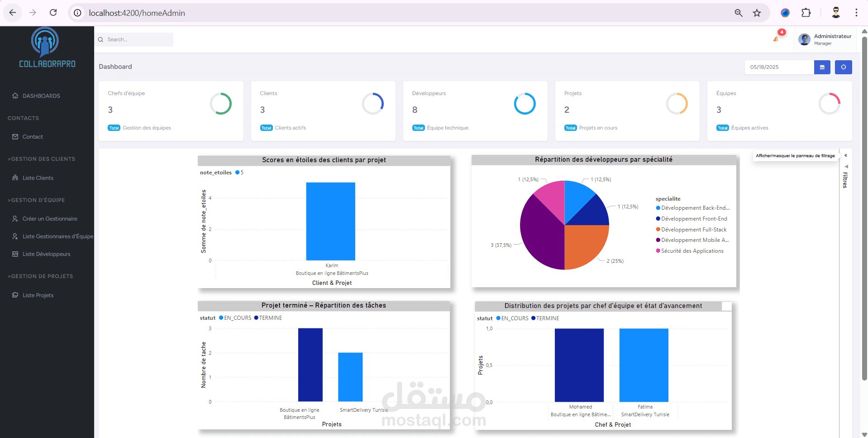Screen dimensions: 868x438
Task: Click the Créer un Gestionnaire user icon
Action: pyautogui.click(x=15, y=218)
